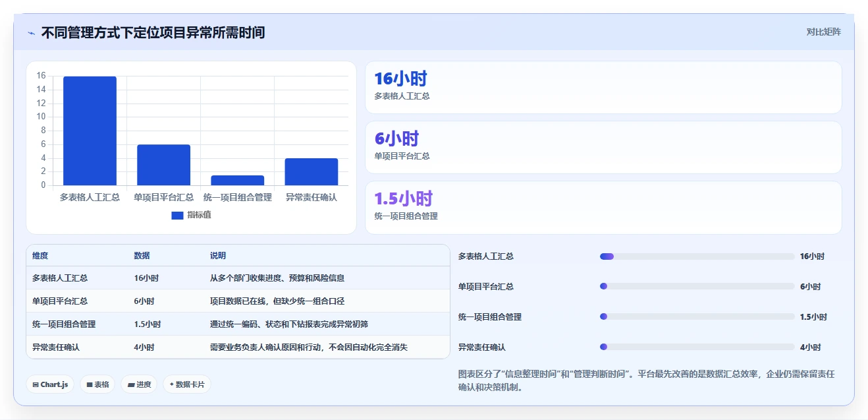This screenshot has height=420, width=868.
Task: Click the lightning icon beside the header title
Action: (31, 33)
